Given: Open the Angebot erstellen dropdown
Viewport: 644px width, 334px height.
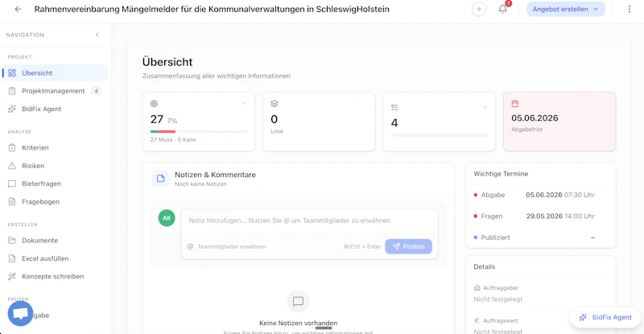Looking at the screenshot, I should tap(566, 9).
